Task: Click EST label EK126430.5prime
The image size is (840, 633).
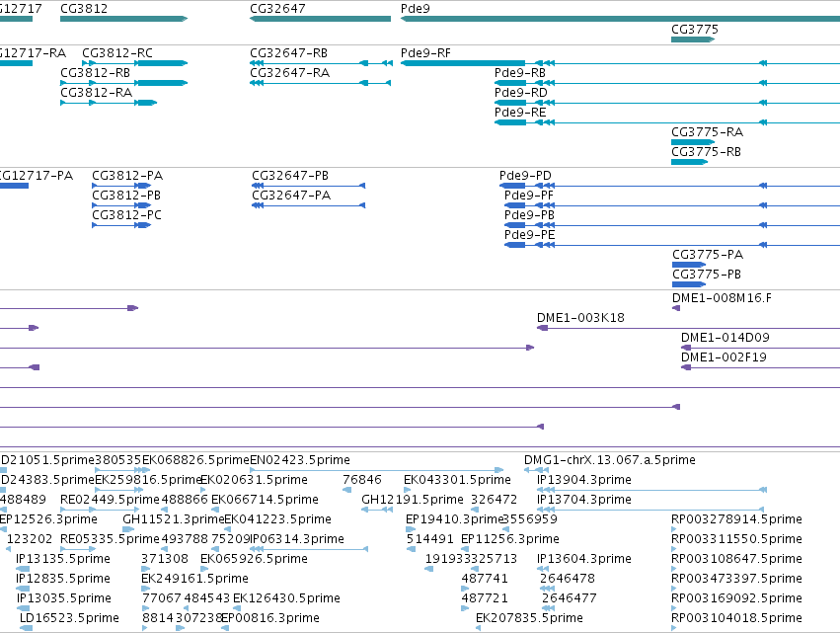Action: [x=286, y=598]
